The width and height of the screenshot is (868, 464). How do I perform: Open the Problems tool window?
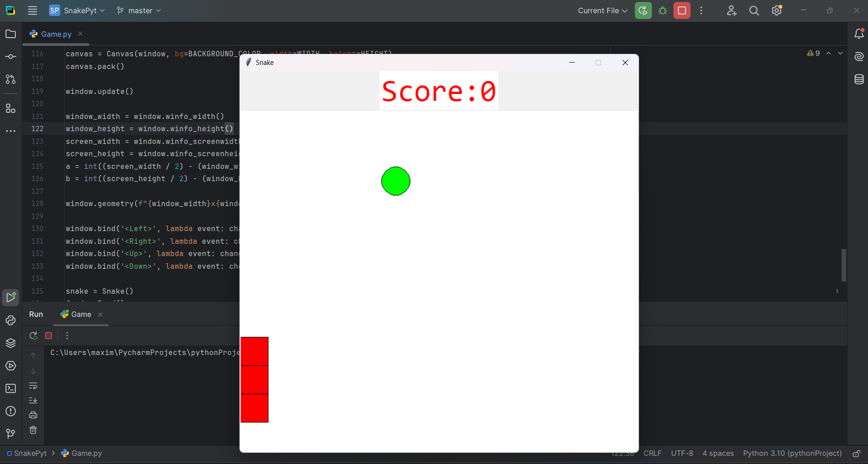[10, 411]
